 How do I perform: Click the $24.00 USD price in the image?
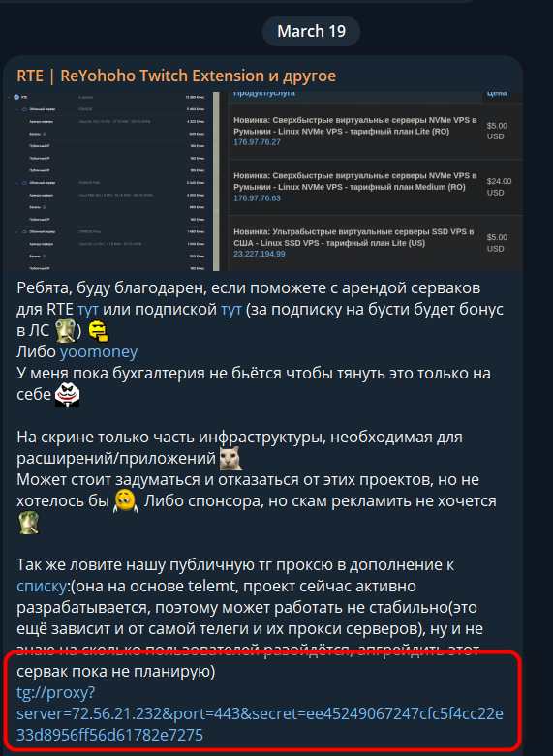click(499, 187)
